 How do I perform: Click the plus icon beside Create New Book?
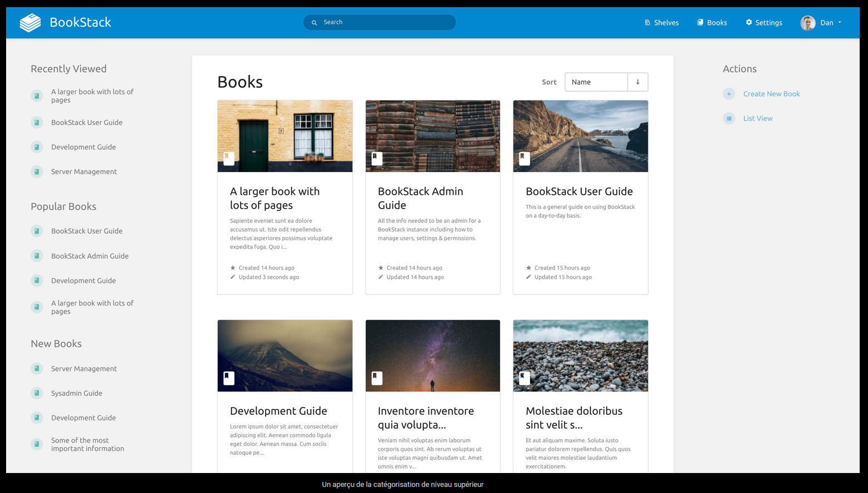[729, 94]
